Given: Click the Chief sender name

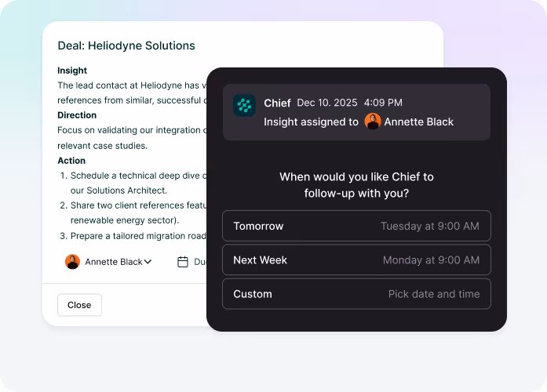Looking at the screenshot, I should 277,103.
